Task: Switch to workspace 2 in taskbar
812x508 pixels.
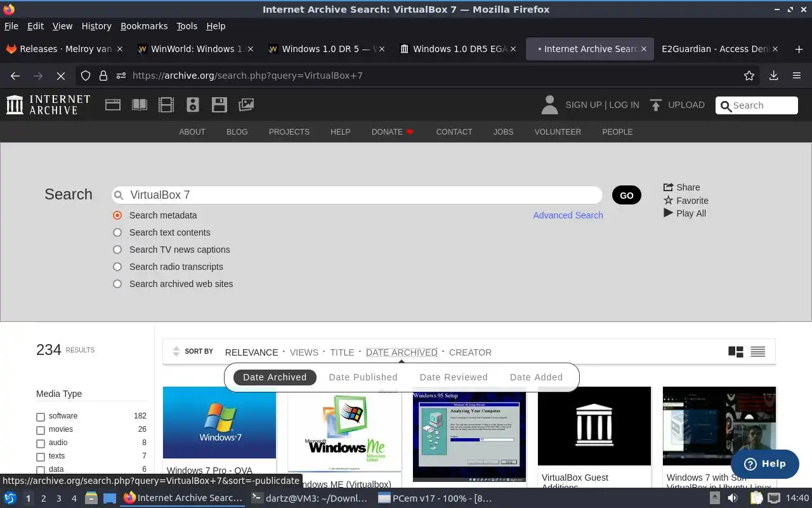Action: 43,498
